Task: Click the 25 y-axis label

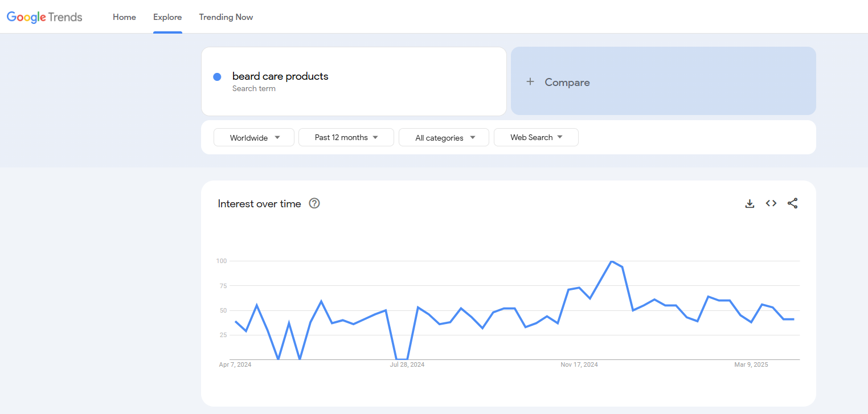Action: (223, 335)
